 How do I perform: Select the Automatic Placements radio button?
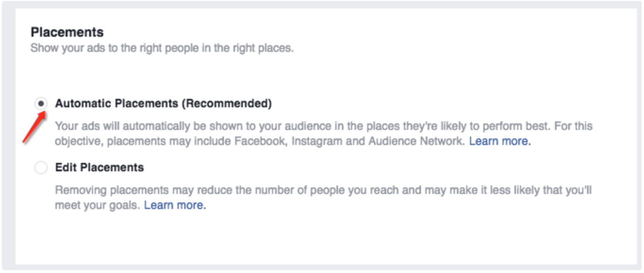[x=41, y=104]
